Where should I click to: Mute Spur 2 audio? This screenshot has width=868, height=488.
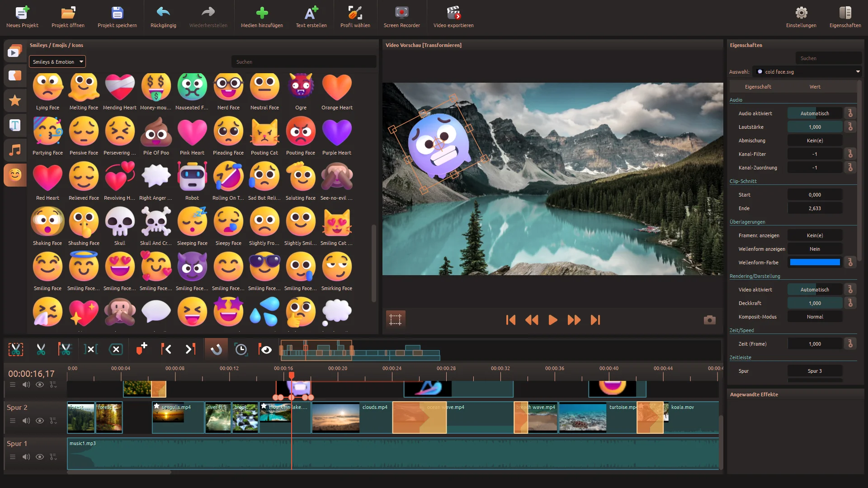click(26, 421)
